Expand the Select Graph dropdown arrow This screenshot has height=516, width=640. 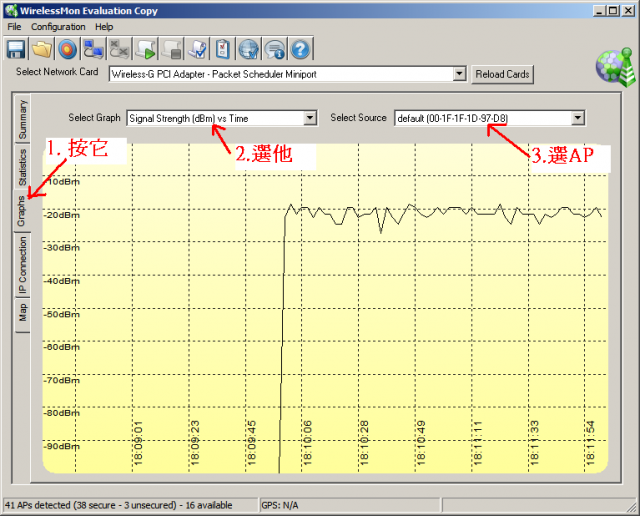pyautogui.click(x=310, y=118)
